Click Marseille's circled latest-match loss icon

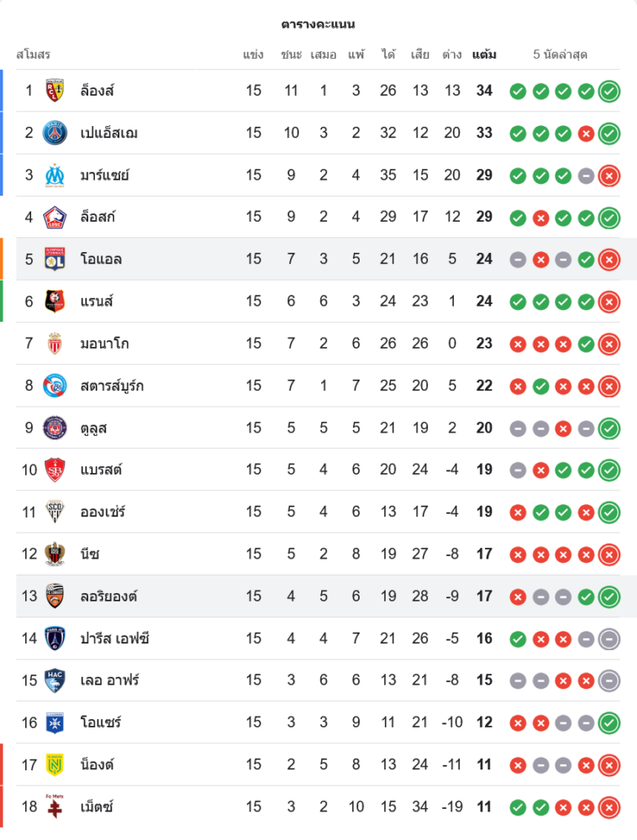pyautogui.click(x=609, y=175)
